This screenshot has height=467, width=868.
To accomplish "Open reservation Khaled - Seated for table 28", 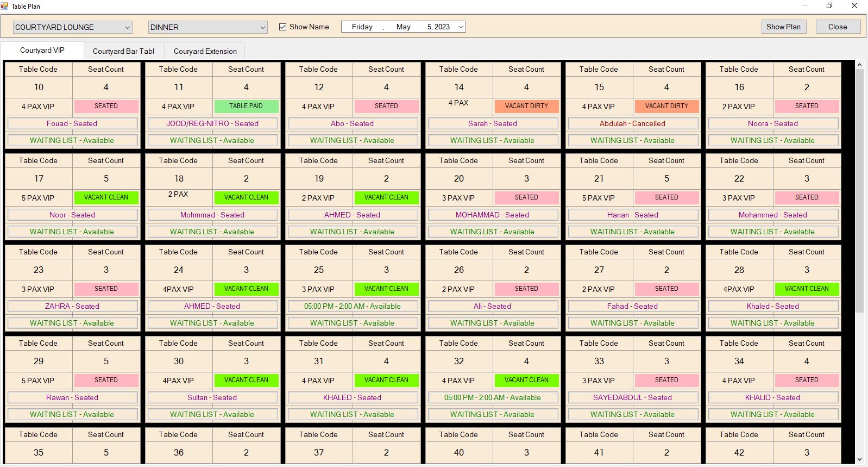I will tap(772, 306).
